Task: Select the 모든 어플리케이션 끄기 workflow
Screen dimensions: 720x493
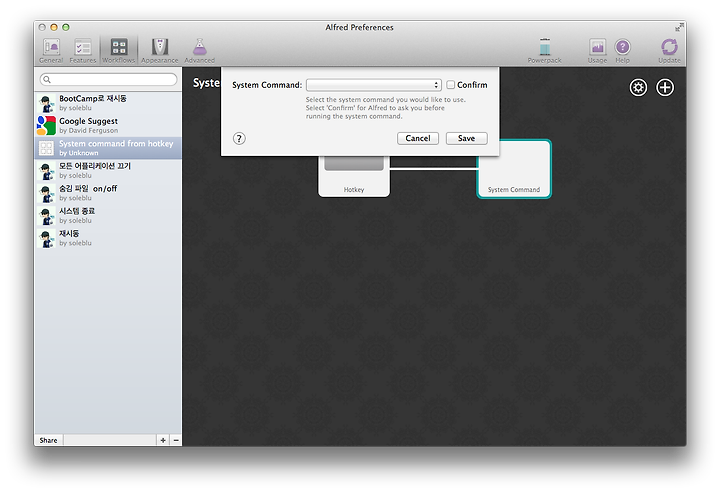Action: click(x=108, y=170)
